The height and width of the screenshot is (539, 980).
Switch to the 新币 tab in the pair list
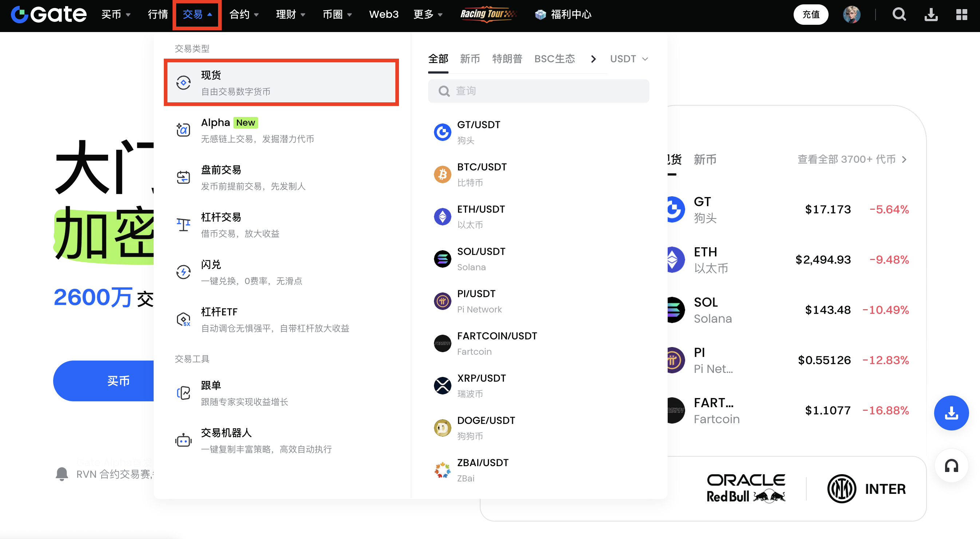(470, 59)
